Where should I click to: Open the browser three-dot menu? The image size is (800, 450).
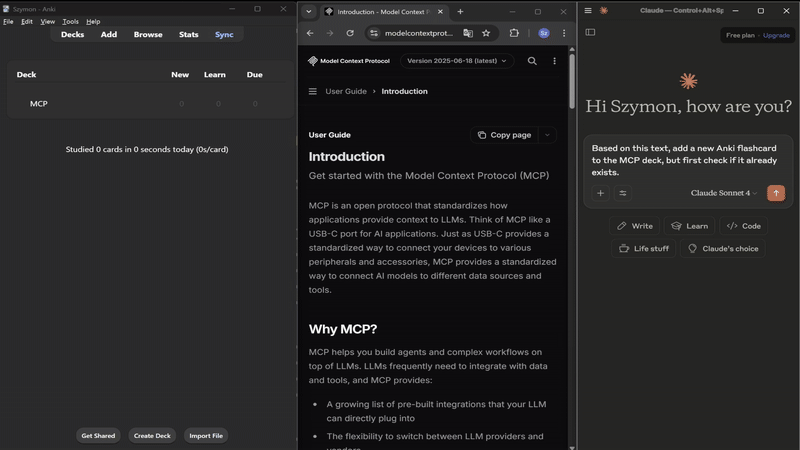(564, 33)
